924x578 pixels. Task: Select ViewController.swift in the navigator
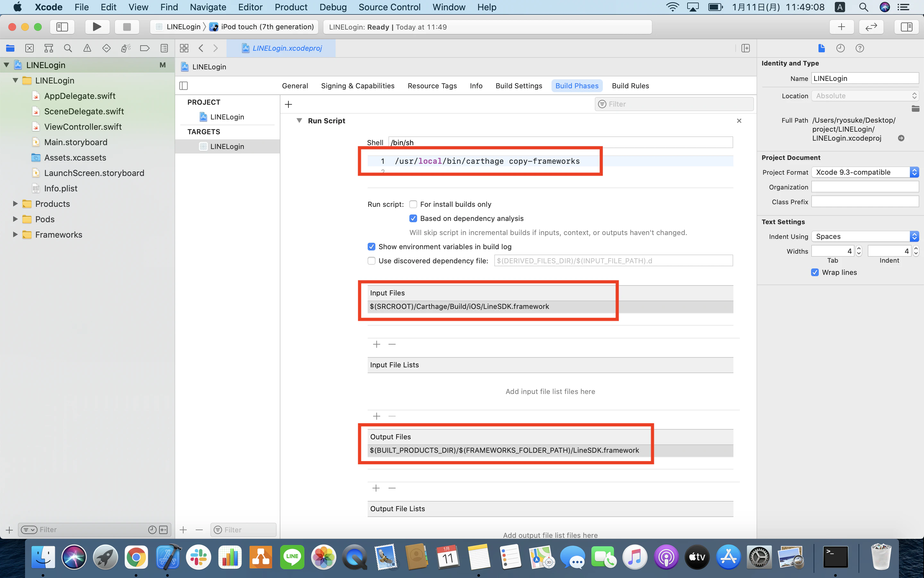pos(83,127)
